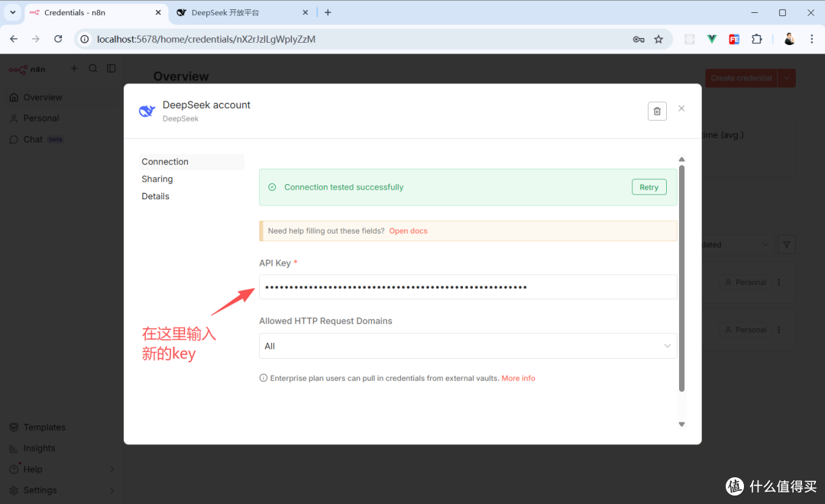This screenshot has height=504, width=825.
Task: Click the Overview page heading
Action: pyautogui.click(x=181, y=76)
